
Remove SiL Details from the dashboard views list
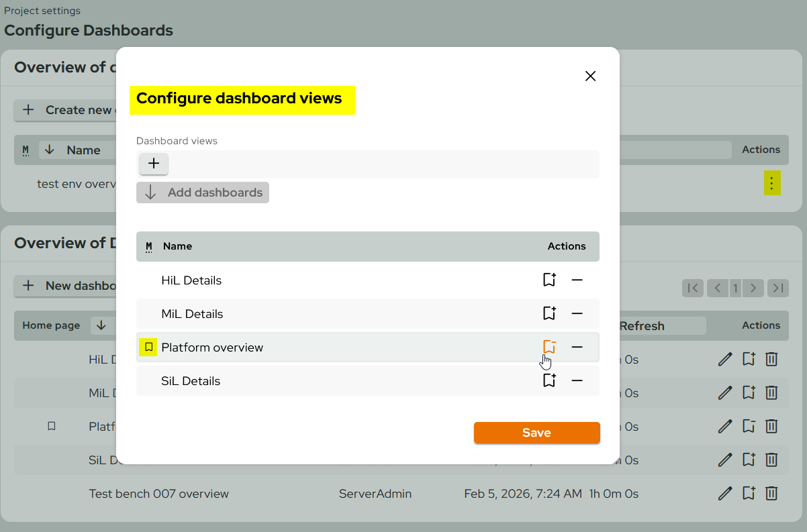click(577, 380)
